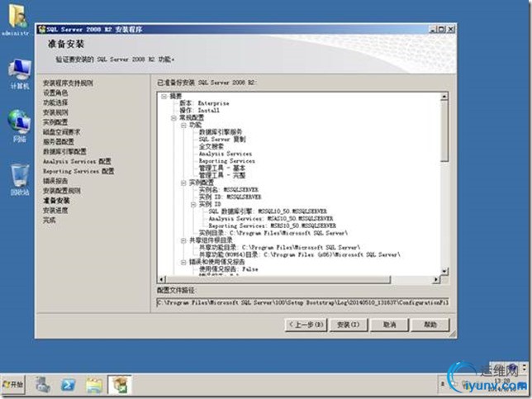Select the MSRS10_50.MSSQLSERVER row
532x399 pixels.
[x=272, y=226]
